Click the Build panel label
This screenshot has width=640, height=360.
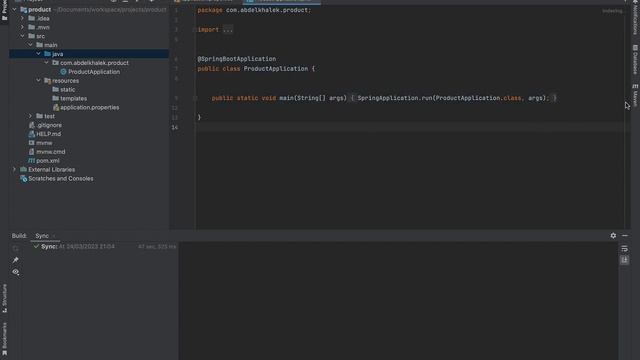tap(19, 236)
